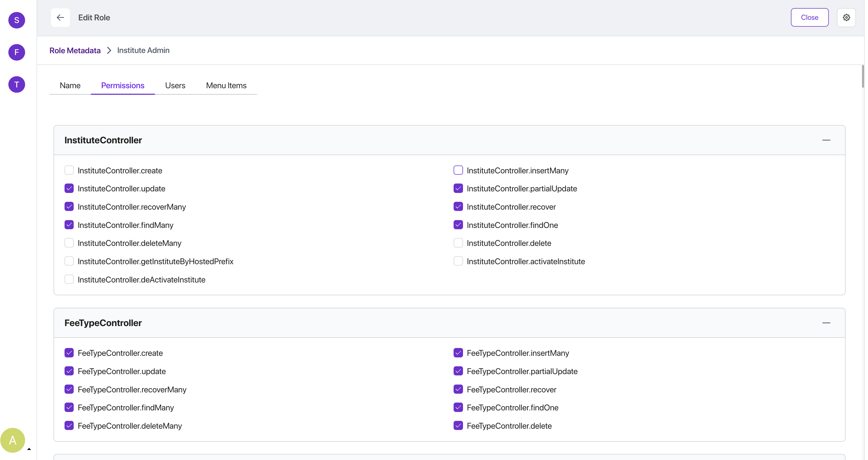The width and height of the screenshot is (868, 460).
Task: Click the back arrow next to Edit Role
Action: (60, 17)
